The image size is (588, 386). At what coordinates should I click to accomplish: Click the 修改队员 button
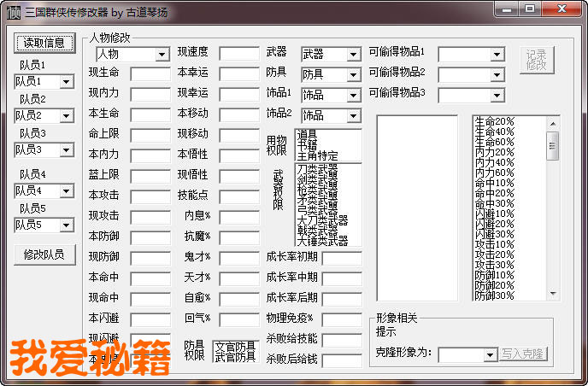pyautogui.click(x=44, y=254)
